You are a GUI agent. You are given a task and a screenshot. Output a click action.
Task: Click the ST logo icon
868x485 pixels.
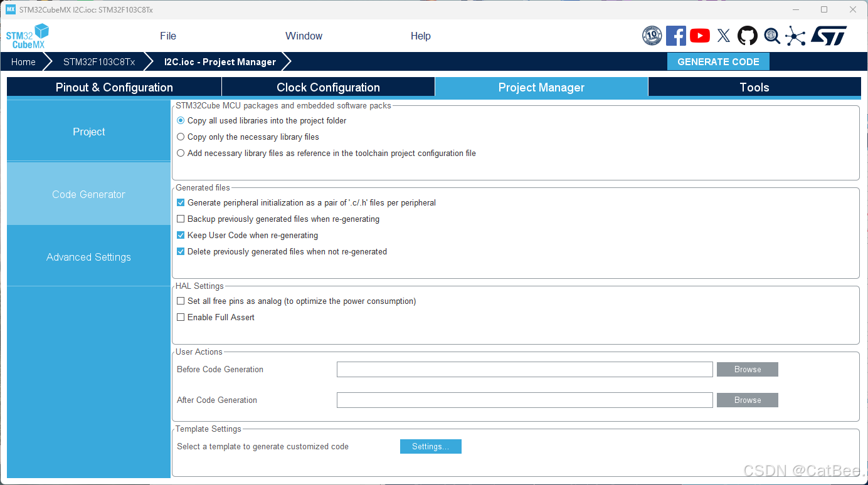(x=829, y=36)
